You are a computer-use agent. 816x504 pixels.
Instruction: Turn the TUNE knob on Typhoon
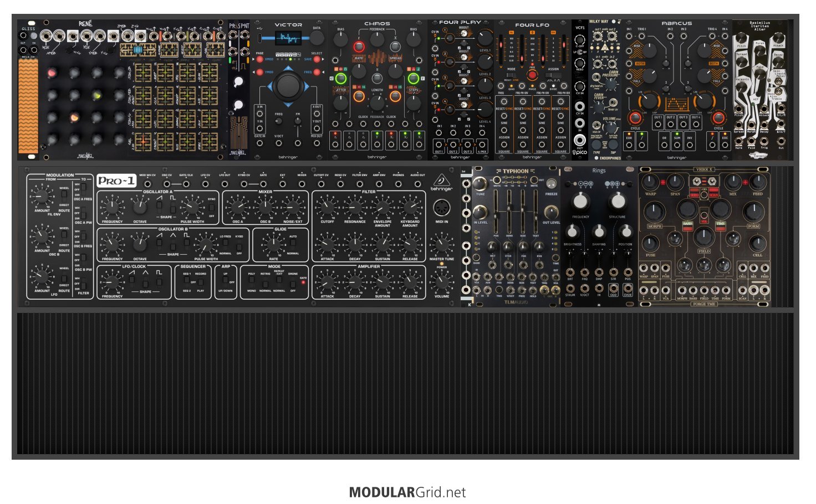point(480,184)
